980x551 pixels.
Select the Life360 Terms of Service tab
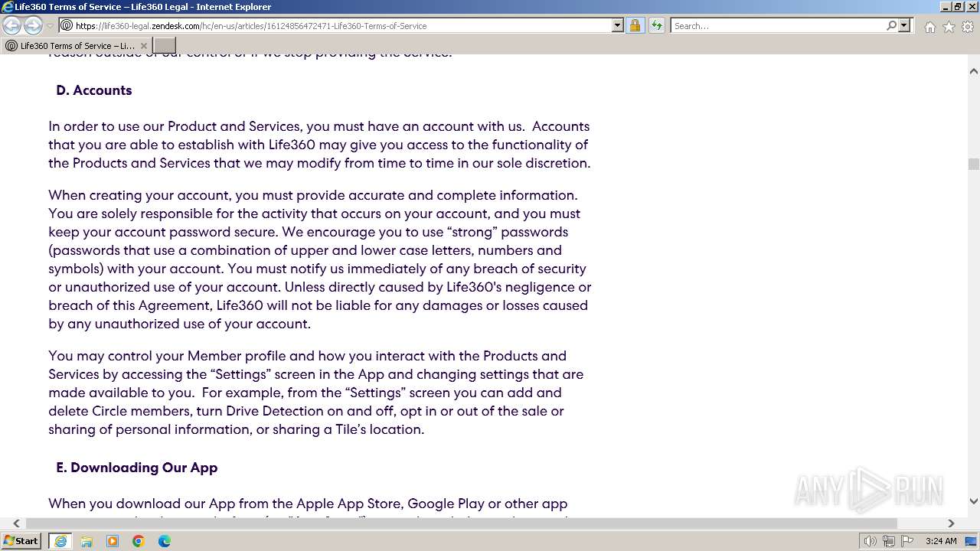coord(75,45)
